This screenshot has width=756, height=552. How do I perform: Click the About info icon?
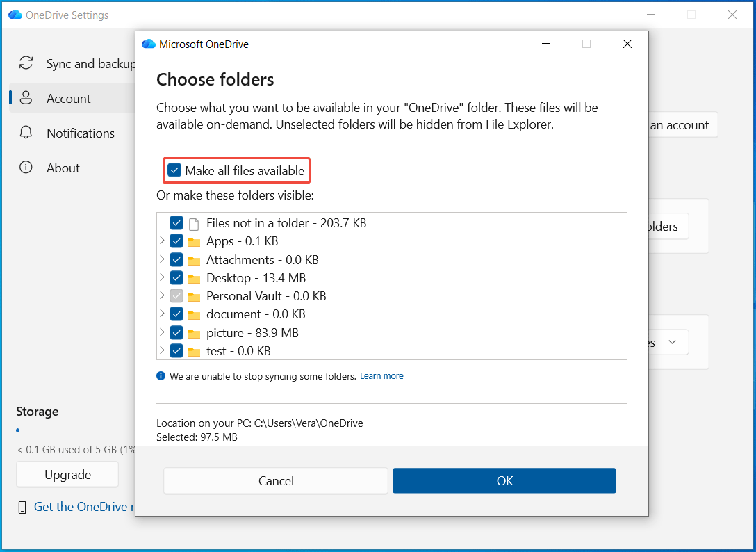(x=26, y=168)
